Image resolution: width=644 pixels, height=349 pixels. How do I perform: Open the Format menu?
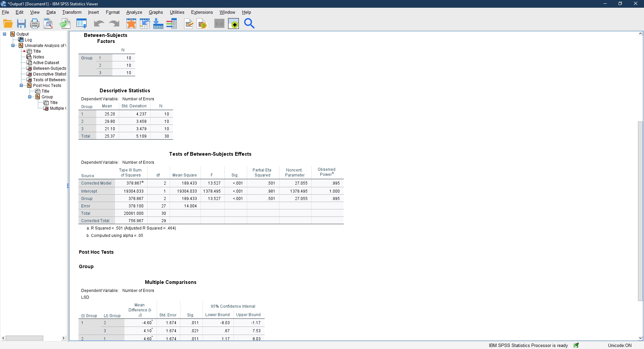coord(113,12)
